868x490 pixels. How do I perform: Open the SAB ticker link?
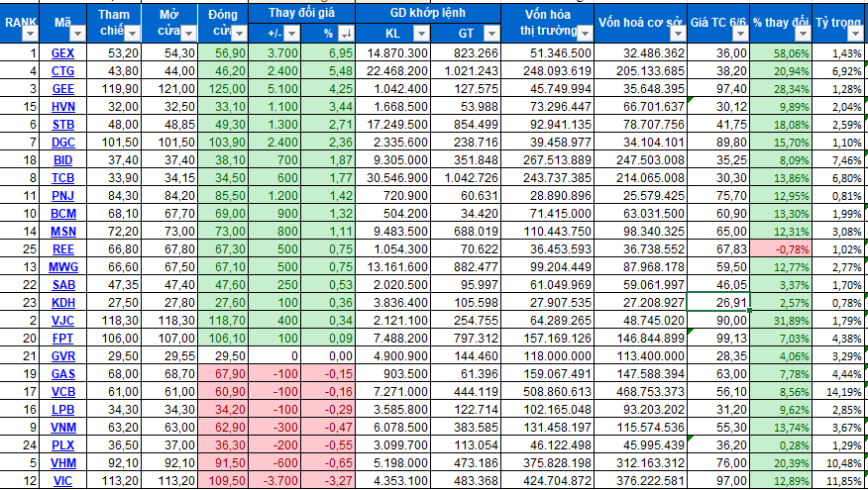pos(62,285)
